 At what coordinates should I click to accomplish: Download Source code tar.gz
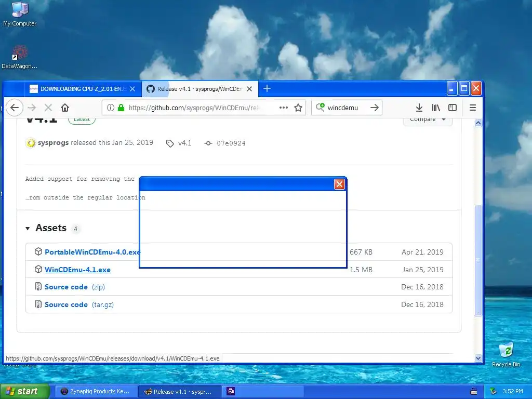point(79,304)
